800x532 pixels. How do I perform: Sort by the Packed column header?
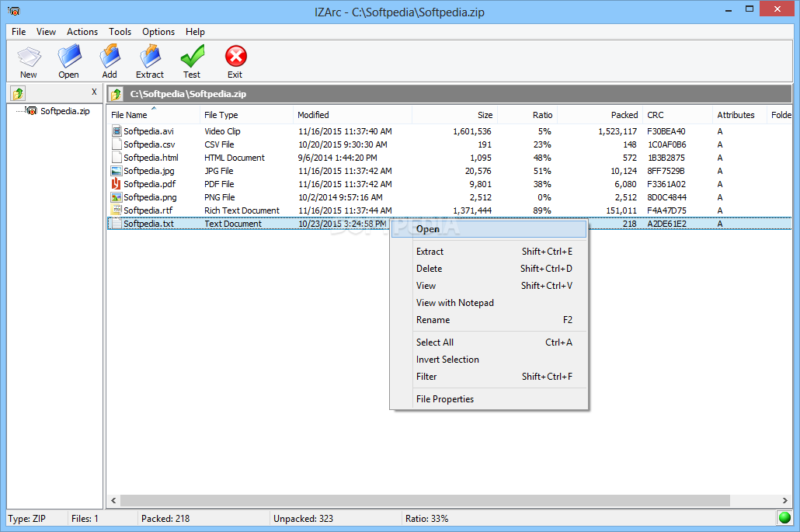[600, 115]
